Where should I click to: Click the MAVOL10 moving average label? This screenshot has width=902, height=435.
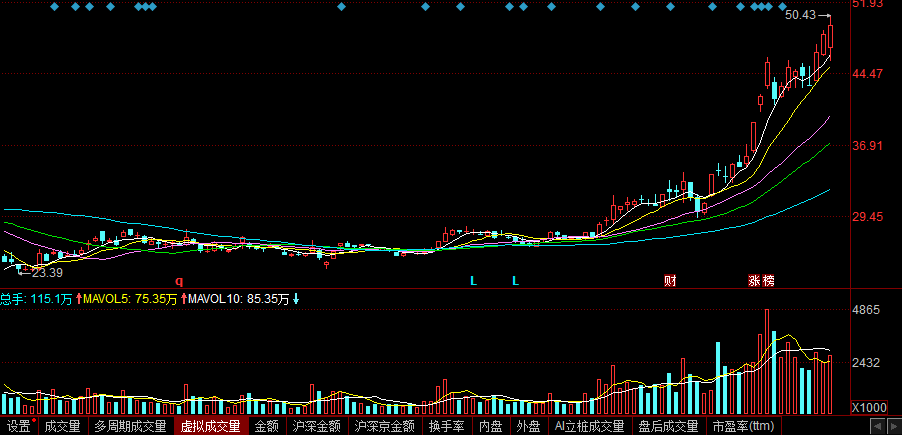(x=240, y=298)
